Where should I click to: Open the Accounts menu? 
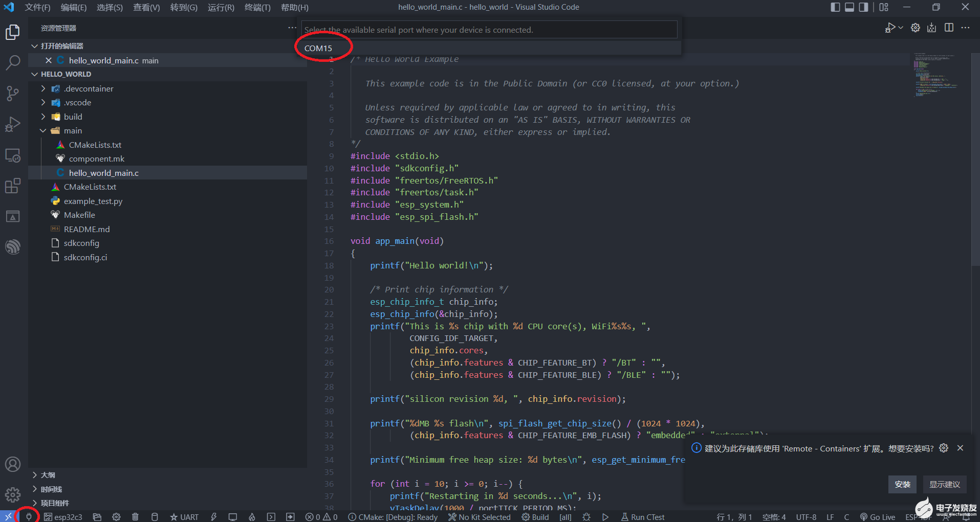coord(12,464)
